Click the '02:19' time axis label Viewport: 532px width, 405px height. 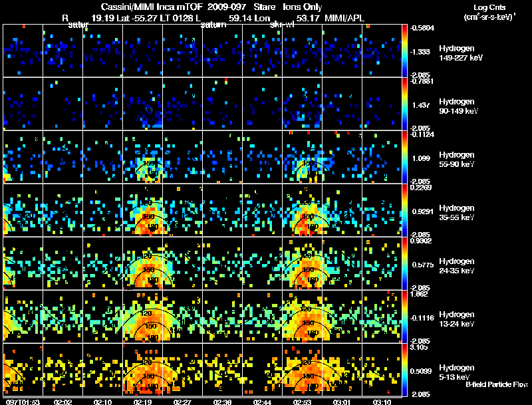point(142,402)
